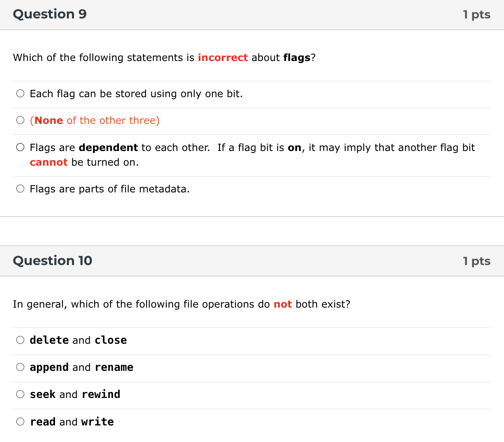Viewport: 504px width, 442px height.
Task: Select the "Flags are dependent to each other" option
Action: pos(20,147)
